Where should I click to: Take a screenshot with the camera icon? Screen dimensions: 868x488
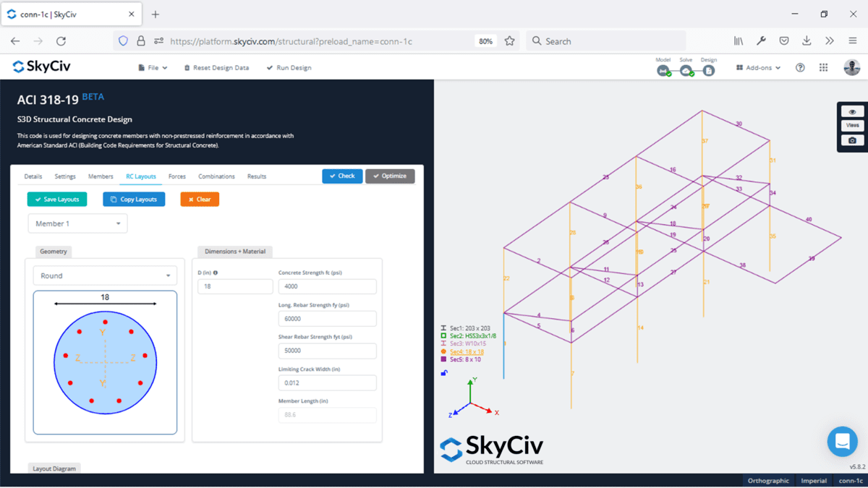(x=851, y=139)
